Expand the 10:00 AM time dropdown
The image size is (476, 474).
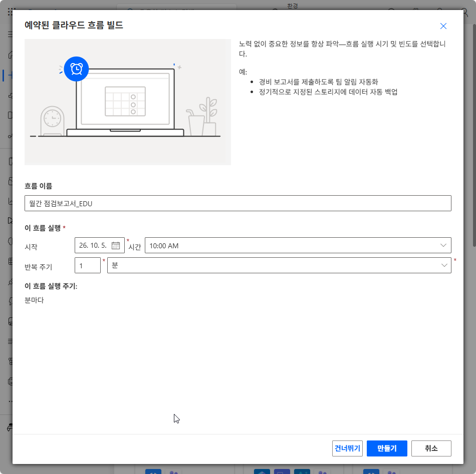click(298, 245)
